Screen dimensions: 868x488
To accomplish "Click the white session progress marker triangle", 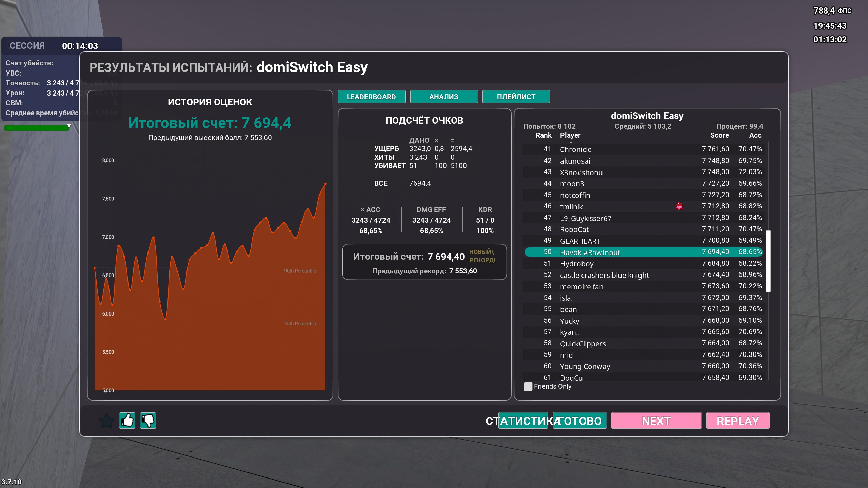I will [69, 126].
